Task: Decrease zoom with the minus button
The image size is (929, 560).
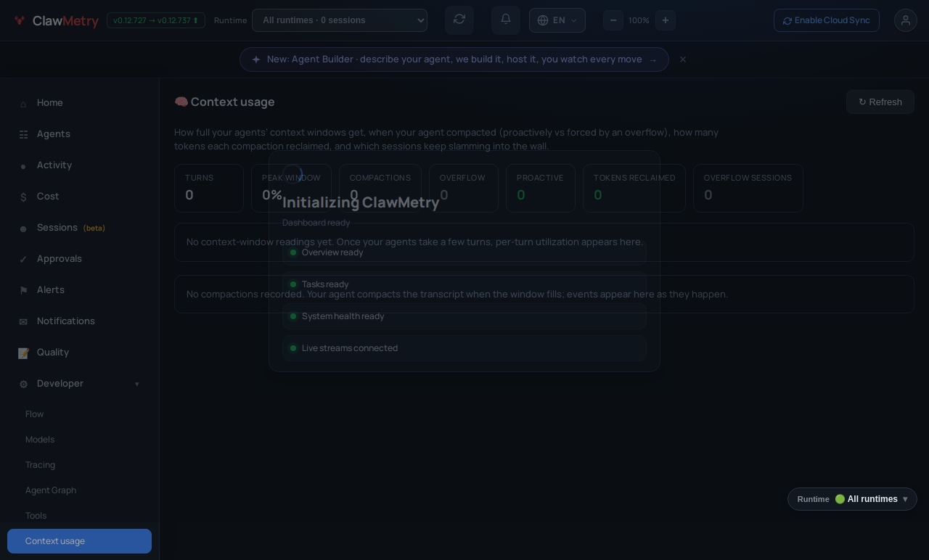Action: [x=613, y=20]
